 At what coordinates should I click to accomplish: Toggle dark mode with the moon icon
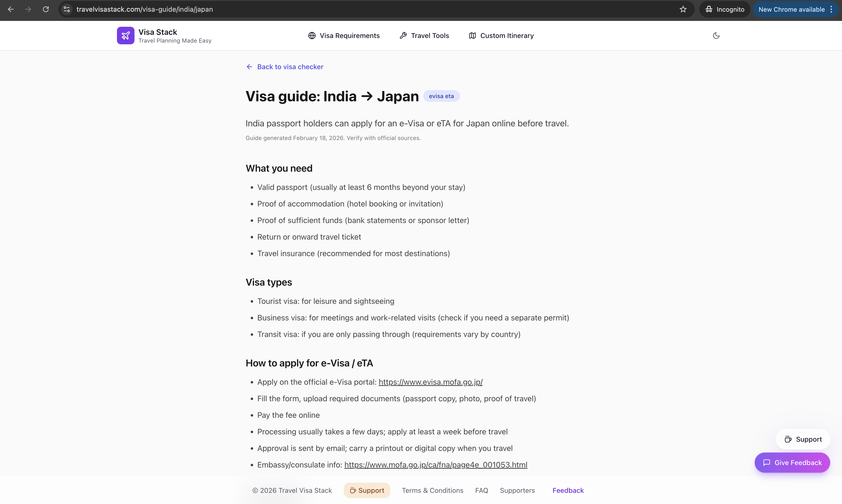(x=716, y=35)
